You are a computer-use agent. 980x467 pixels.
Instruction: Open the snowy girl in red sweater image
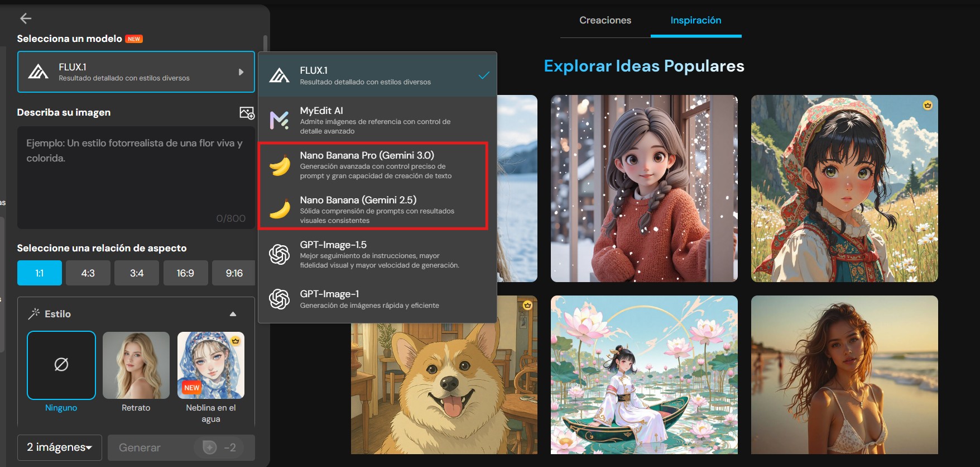point(644,188)
